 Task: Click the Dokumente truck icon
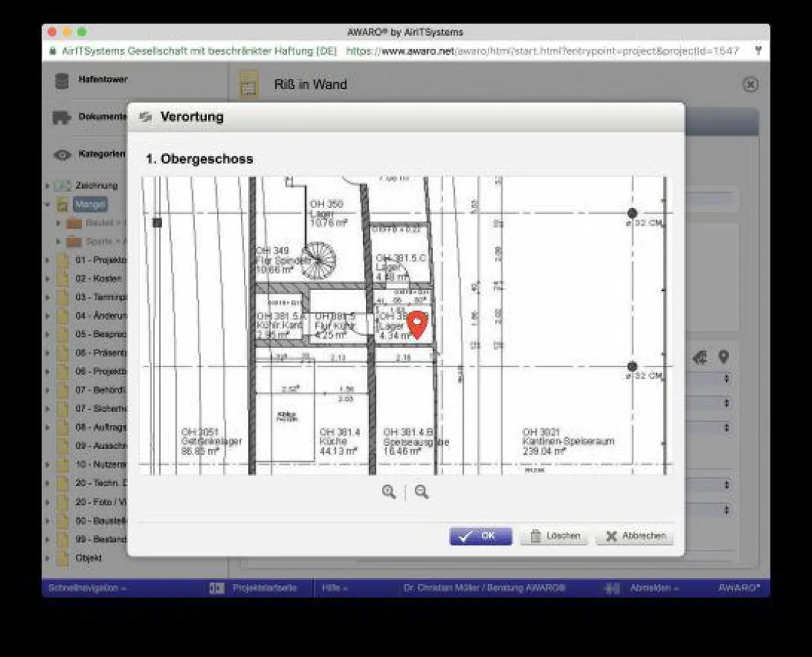(x=62, y=118)
